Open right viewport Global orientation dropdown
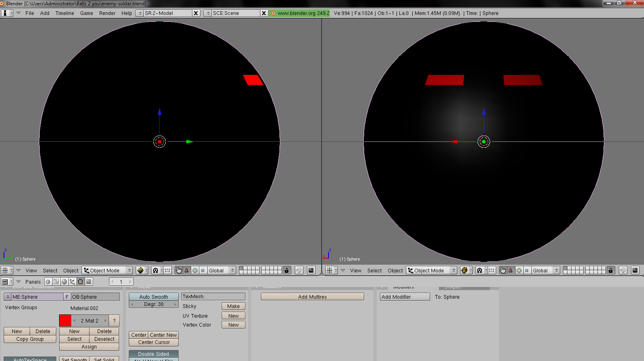 click(546, 270)
